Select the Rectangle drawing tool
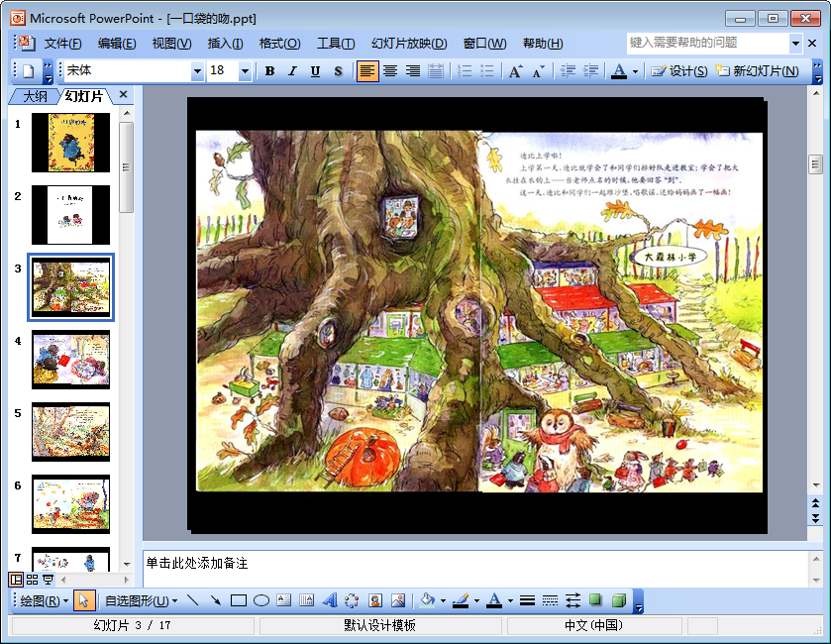This screenshot has width=831, height=644. pyautogui.click(x=239, y=600)
